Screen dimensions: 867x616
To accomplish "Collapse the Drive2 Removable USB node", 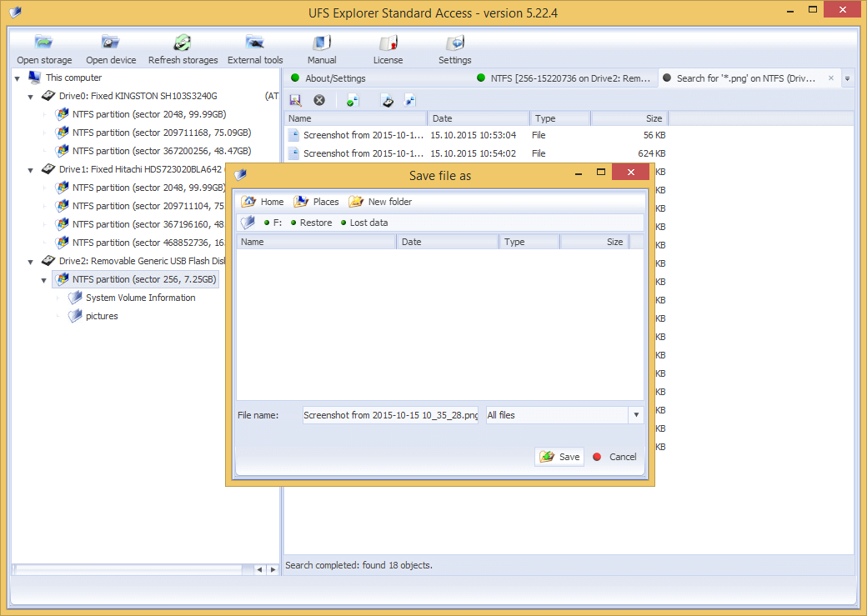I will 30,262.
